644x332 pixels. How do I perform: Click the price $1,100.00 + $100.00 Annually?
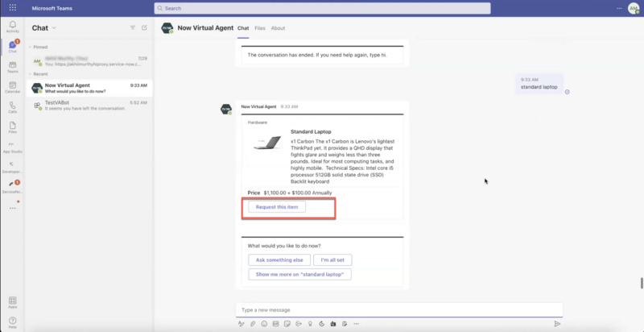pos(298,193)
